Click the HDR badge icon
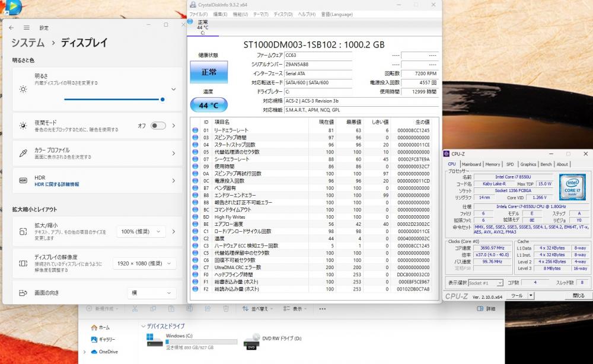This screenshot has width=593, height=364. coord(23,181)
